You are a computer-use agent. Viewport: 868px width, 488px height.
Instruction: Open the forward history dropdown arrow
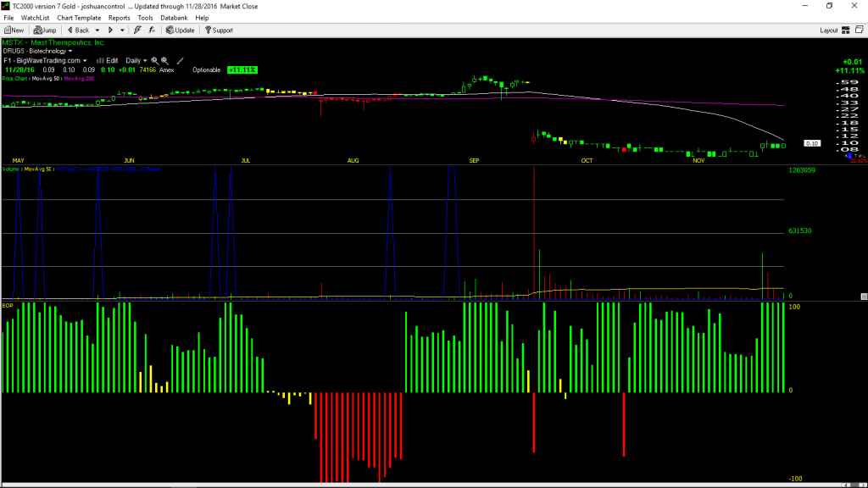(122, 30)
